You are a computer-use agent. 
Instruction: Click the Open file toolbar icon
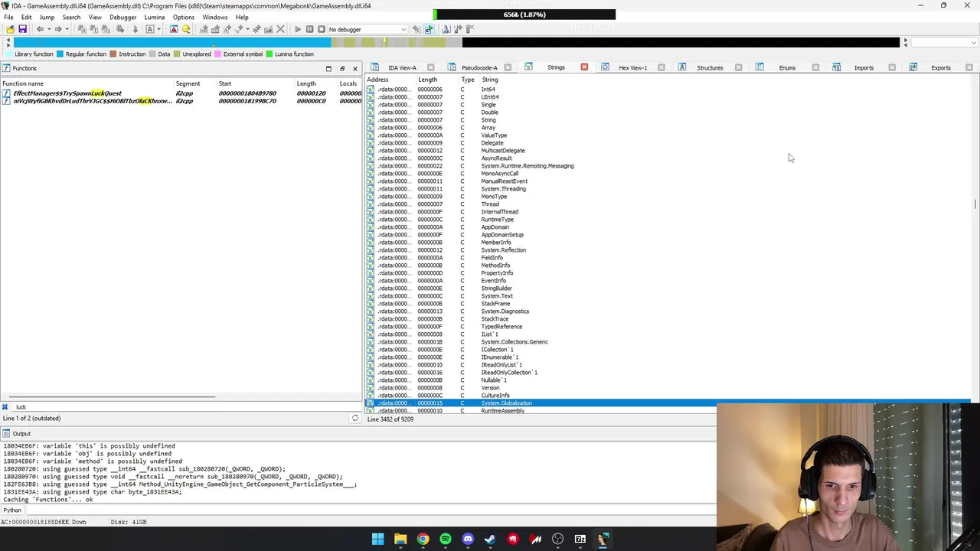point(10,29)
